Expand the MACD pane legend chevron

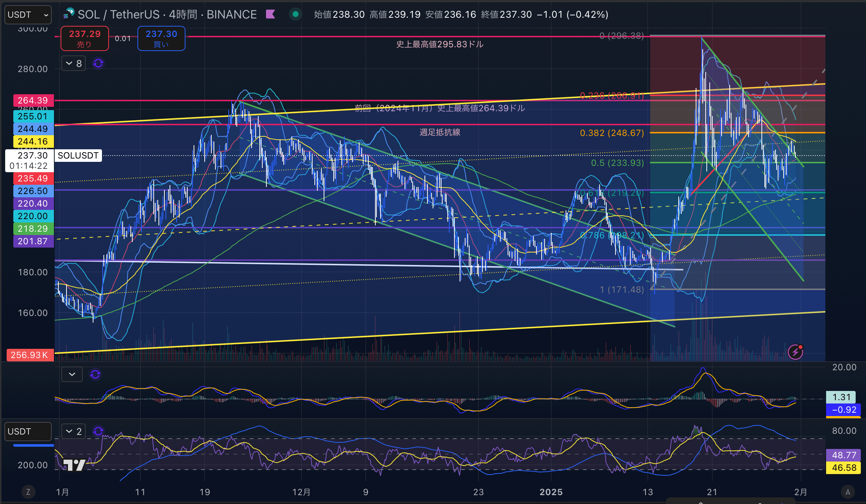(x=72, y=374)
